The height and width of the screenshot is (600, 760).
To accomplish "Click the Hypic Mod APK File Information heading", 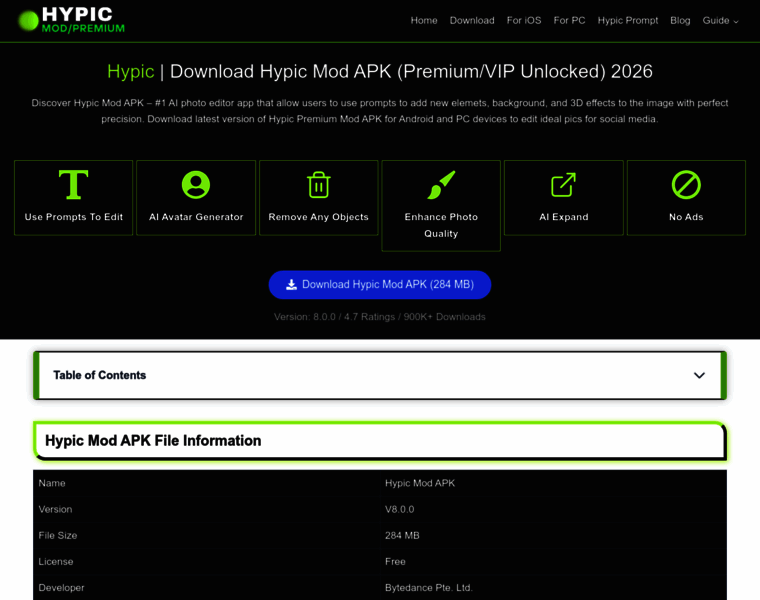I will tap(153, 441).
